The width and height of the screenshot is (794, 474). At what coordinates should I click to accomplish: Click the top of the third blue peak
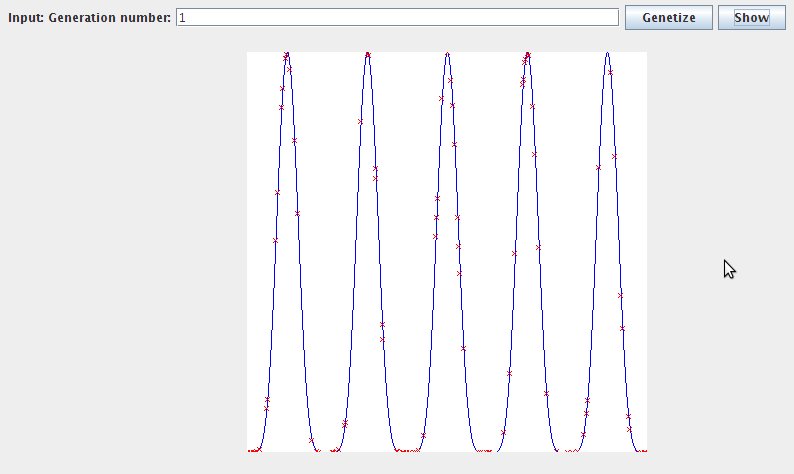(x=447, y=54)
